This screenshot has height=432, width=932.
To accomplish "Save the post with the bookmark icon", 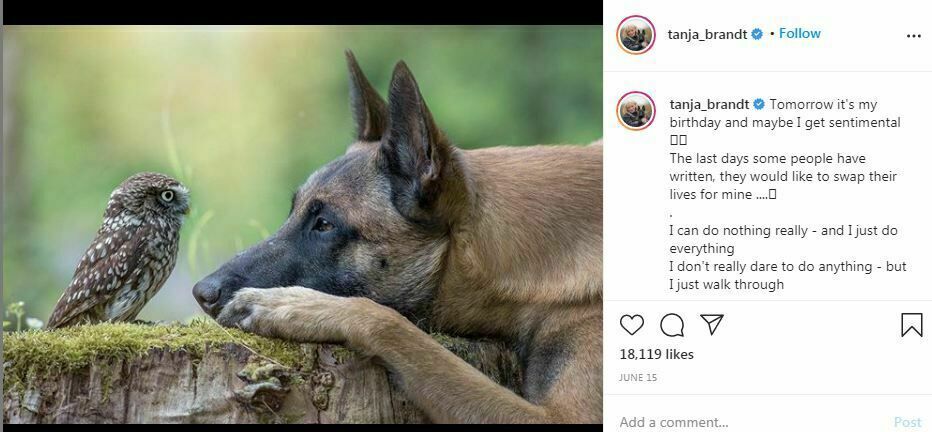I will (911, 325).
